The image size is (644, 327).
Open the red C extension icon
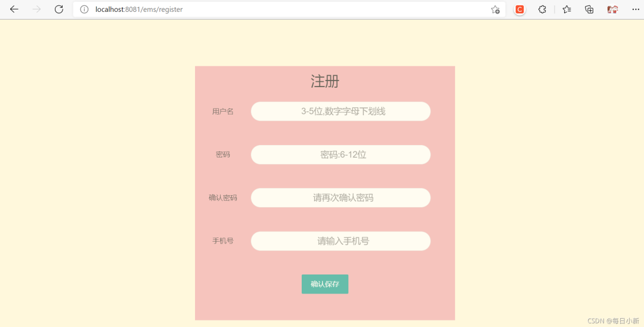click(x=519, y=10)
